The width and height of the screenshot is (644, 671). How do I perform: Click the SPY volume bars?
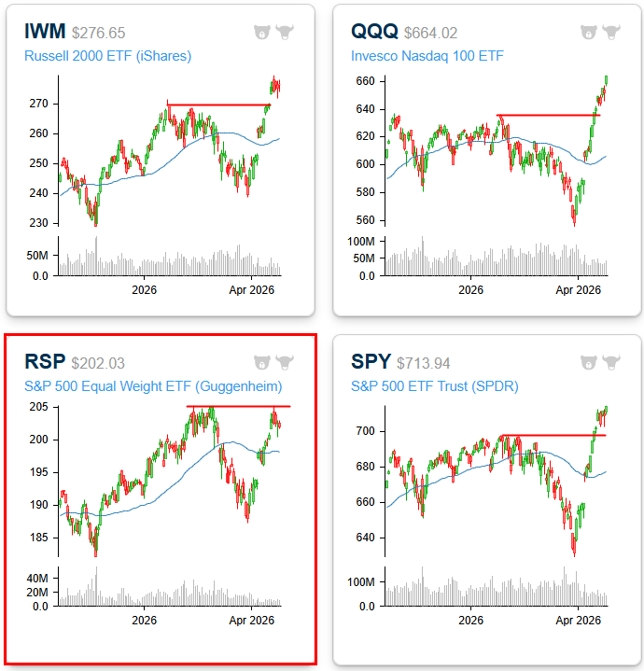(497, 594)
